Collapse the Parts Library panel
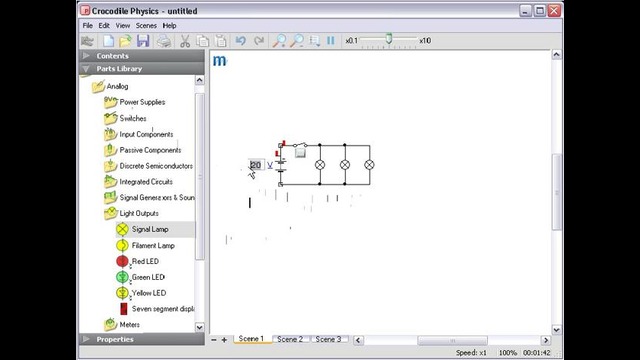640x360 pixels. (142, 69)
